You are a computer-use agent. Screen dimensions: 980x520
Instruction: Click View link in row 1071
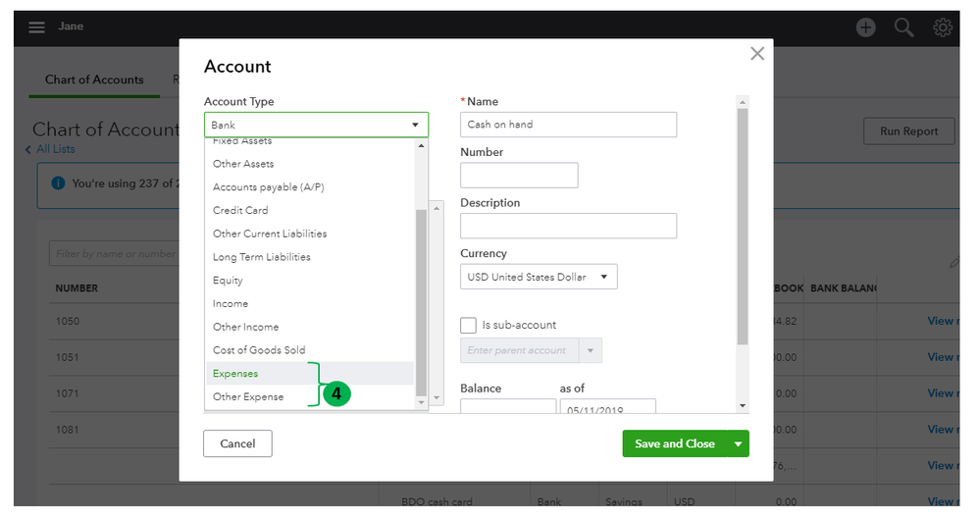(x=943, y=393)
